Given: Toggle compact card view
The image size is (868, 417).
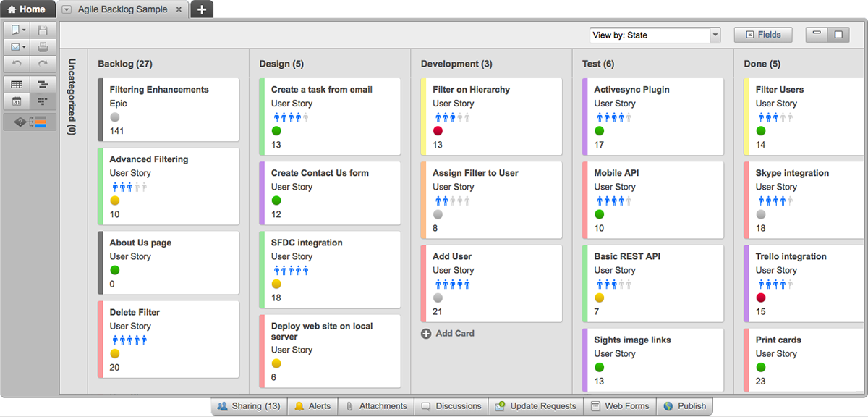Looking at the screenshot, I should (x=817, y=34).
